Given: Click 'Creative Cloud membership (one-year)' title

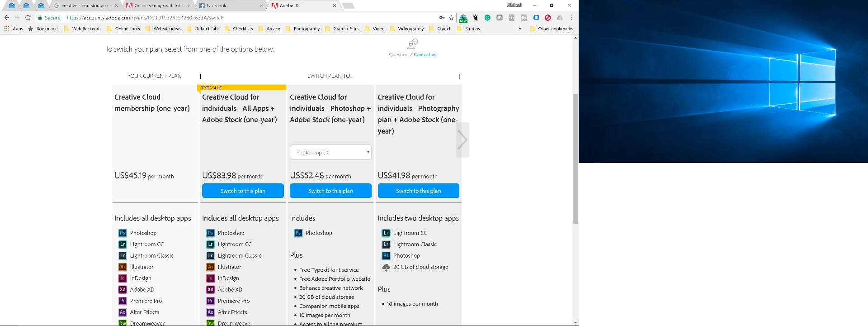Looking at the screenshot, I should point(152,103).
